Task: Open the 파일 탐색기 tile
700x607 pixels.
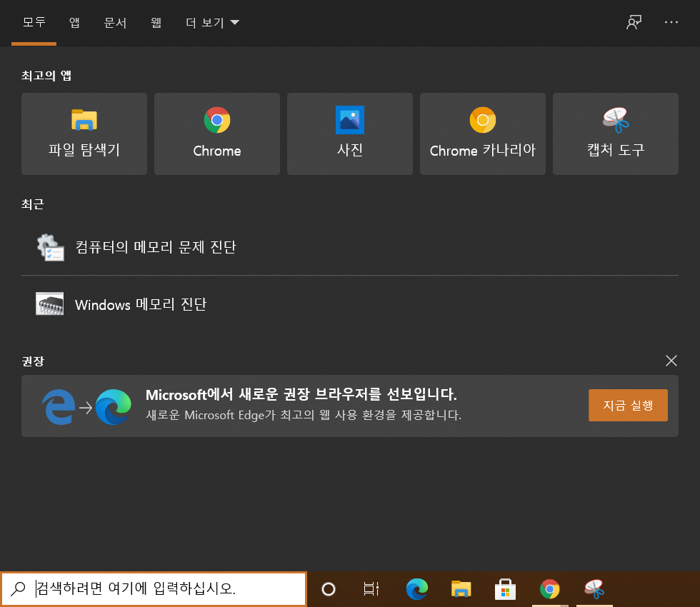Action: [x=84, y=134]
